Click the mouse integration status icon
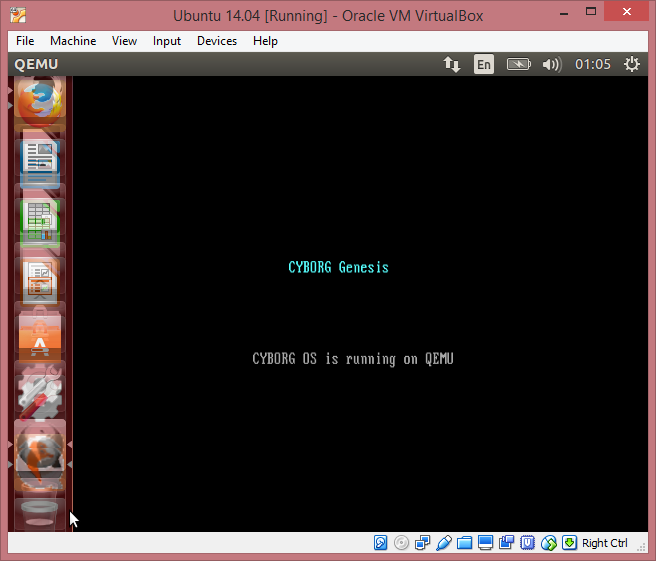 point(548,543)
